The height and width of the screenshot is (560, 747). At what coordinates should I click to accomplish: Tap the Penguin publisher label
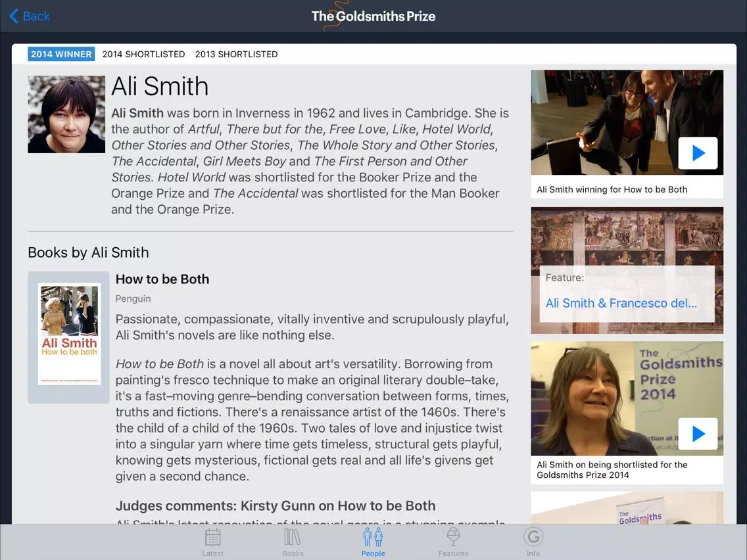click(x=133, y=298)
